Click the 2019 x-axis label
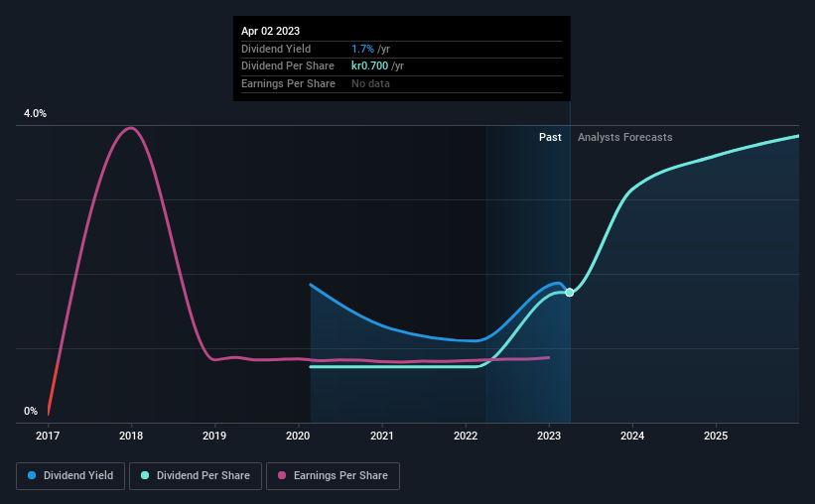815x504 pixels. [x=214, y=436]
